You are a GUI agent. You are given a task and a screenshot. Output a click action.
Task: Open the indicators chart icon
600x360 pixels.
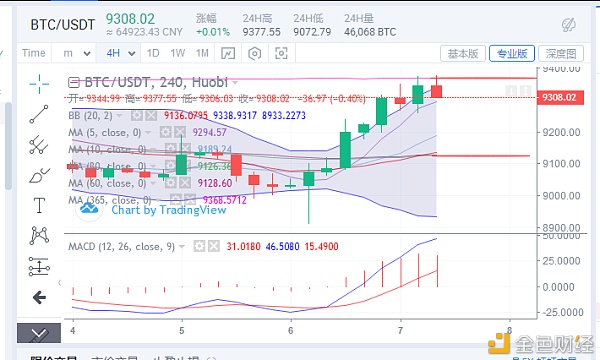point(228,53)
